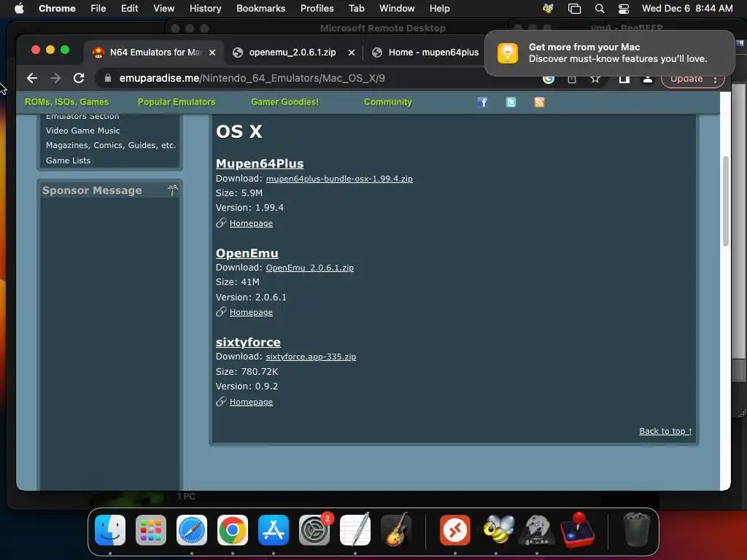Open the Community menu

point(388,102)
